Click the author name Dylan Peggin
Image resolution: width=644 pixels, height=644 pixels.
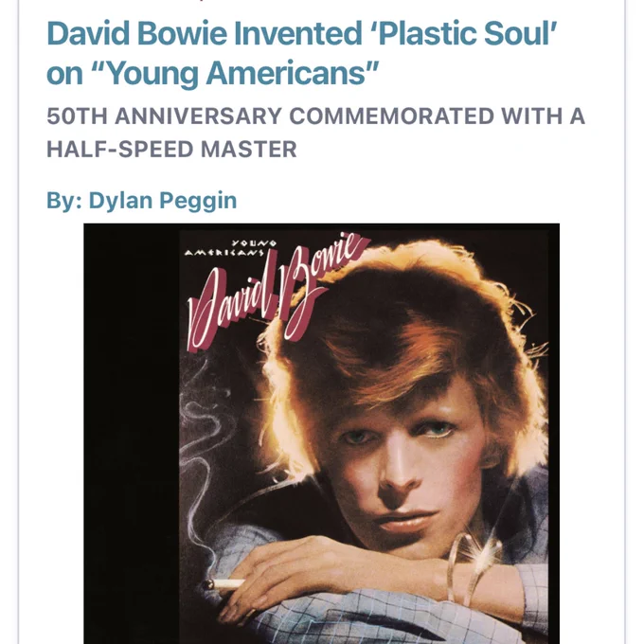tap(163, 201)
